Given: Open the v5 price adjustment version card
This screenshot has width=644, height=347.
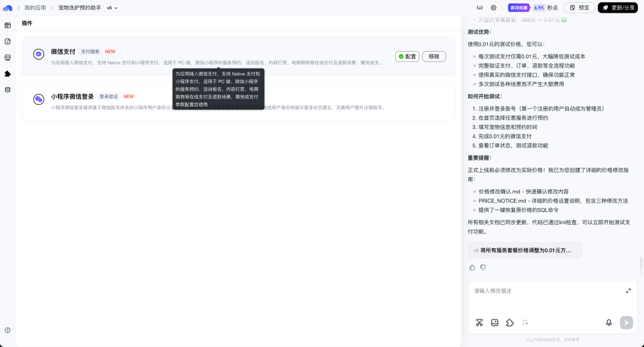Looking at the screenshot, I should click(525, 250).
